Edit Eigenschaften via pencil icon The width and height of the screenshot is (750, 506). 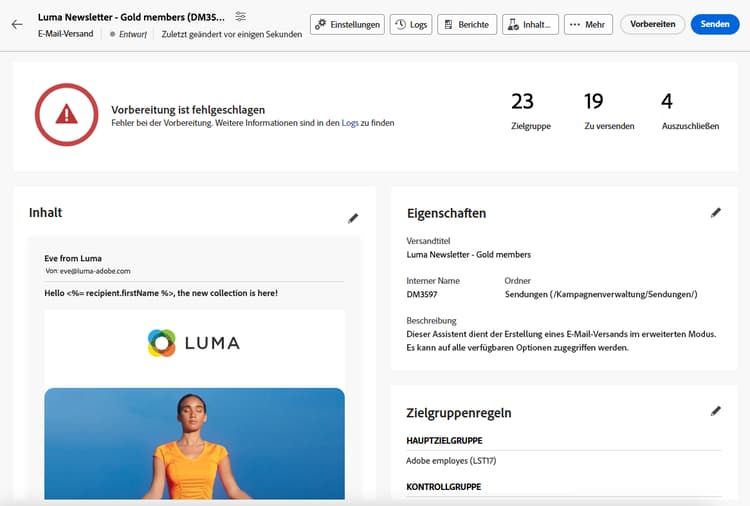pos(716,213)
